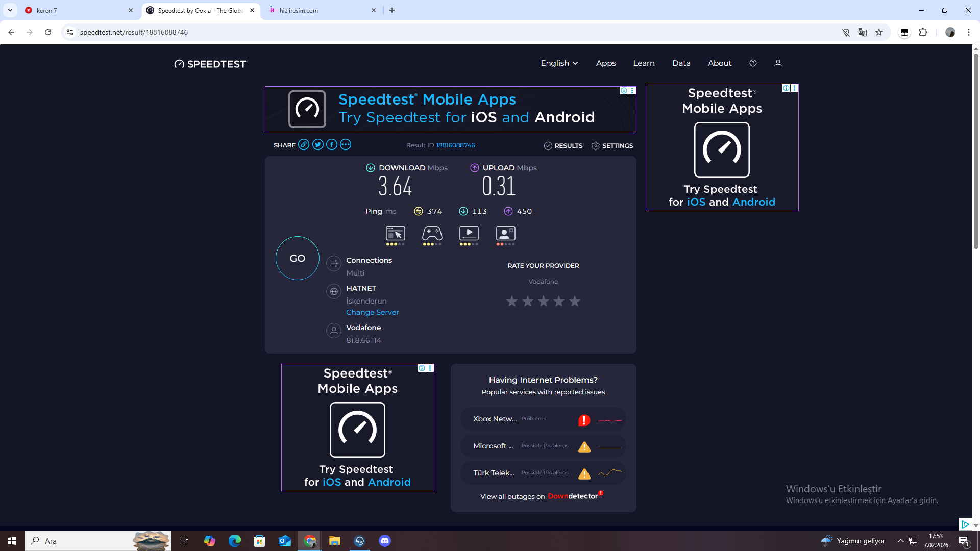The height and width of the screenshot is (551, 980).
Task: Rate Vodafone five stars
Action: coord(575,302)
